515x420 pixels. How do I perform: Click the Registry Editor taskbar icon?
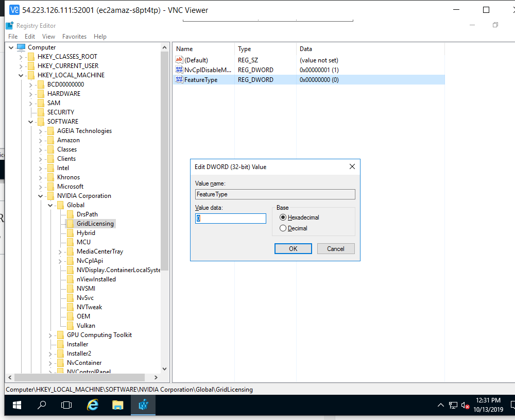coord(143,406)
